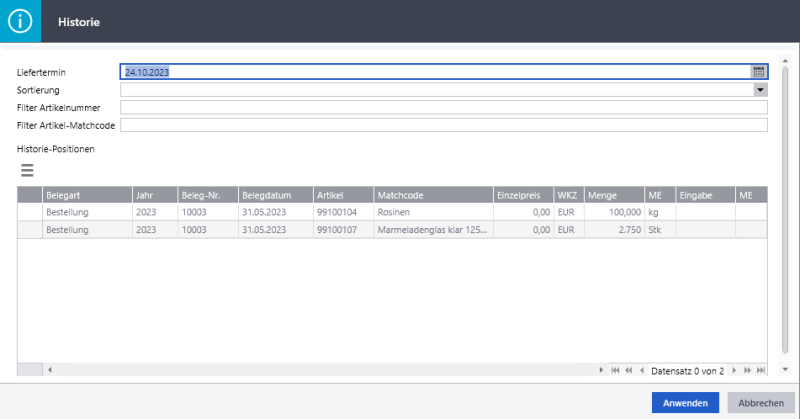Go to previous page of records

(x=629, y=371)
